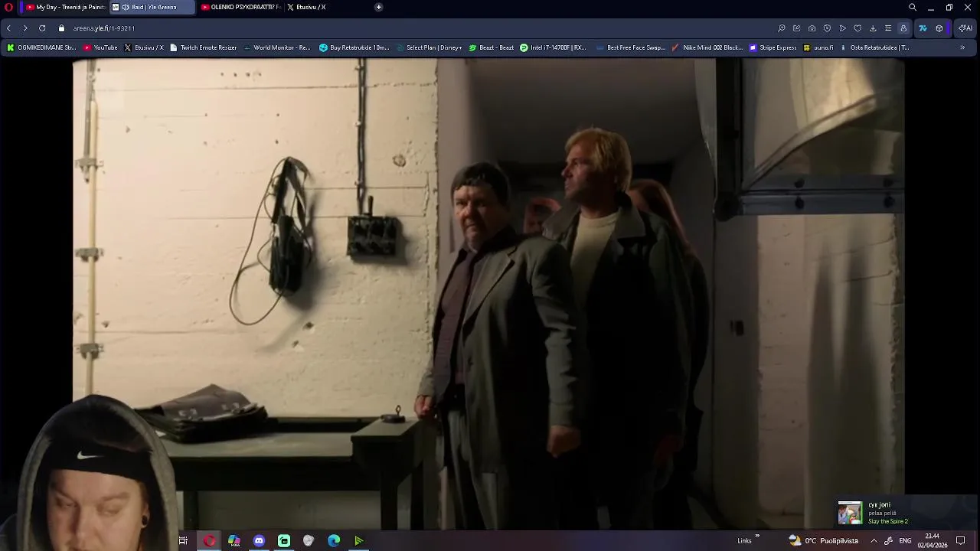Open the clock showing 23.44
The width and height of the screenshot is (980, 551).
click(x=933, y=541)
